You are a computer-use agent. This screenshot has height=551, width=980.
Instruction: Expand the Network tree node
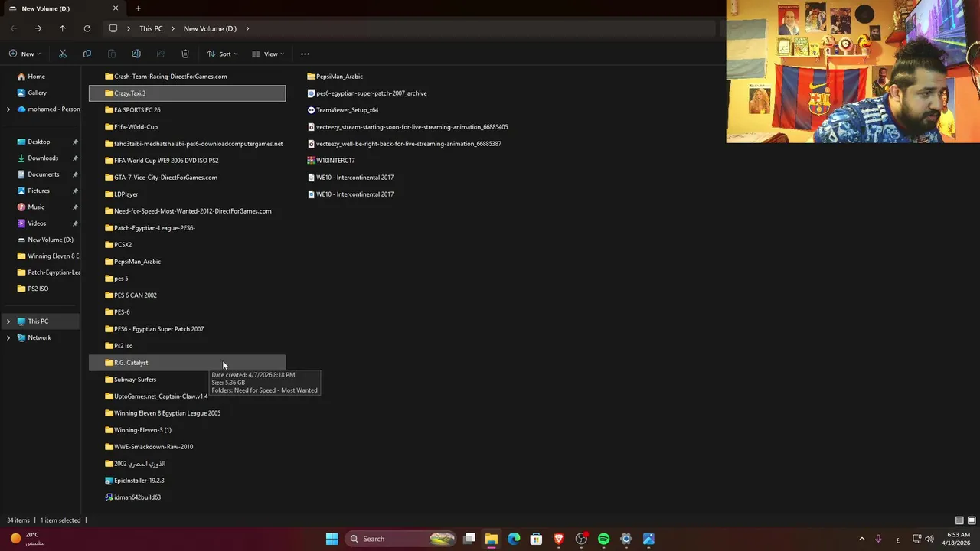[x=8, y=337]
